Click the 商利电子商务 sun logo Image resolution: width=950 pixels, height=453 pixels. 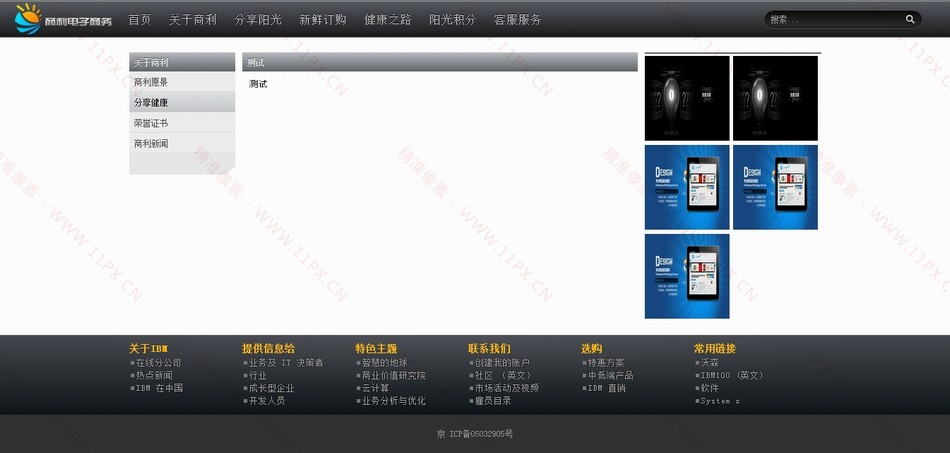[x=64, y=19]
